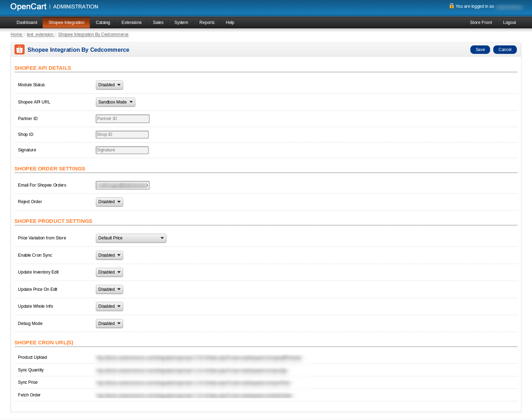This screenshot has width=532, height=420.
Task: Open the Reports menu
Action: click(x=207, y=23)
